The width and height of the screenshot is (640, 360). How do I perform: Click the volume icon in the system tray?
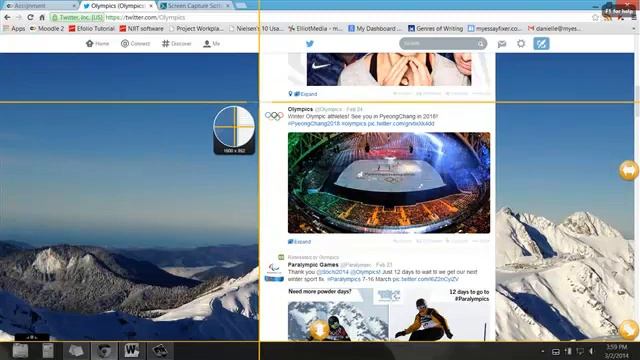coord(591,351)
